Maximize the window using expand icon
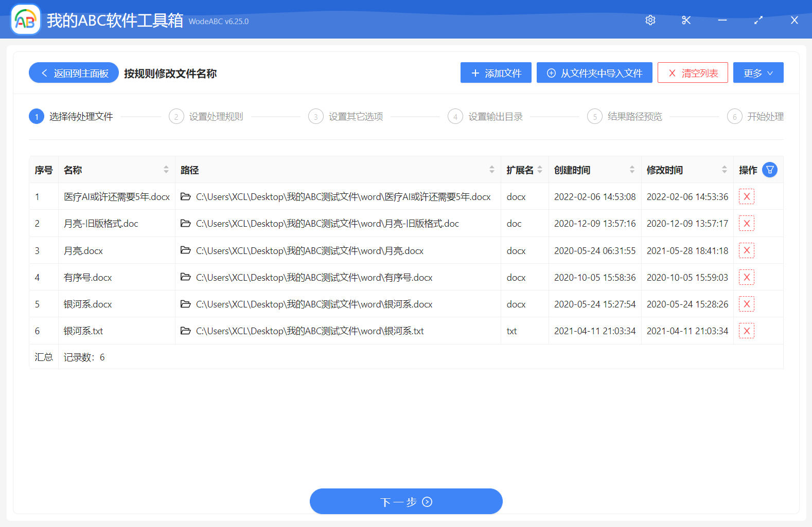This screenshot has width=812, height=527. [x=758, y=20]
